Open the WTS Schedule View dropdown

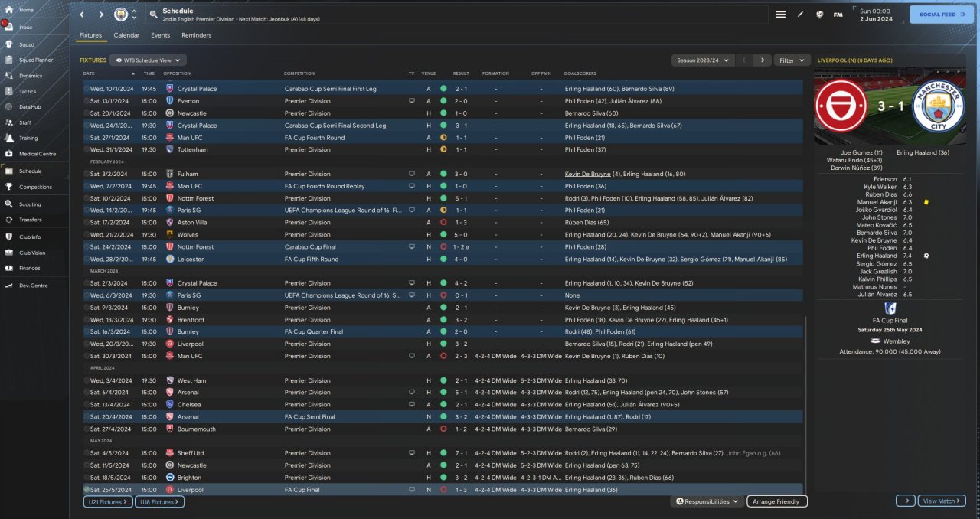(x=149, y=60)
